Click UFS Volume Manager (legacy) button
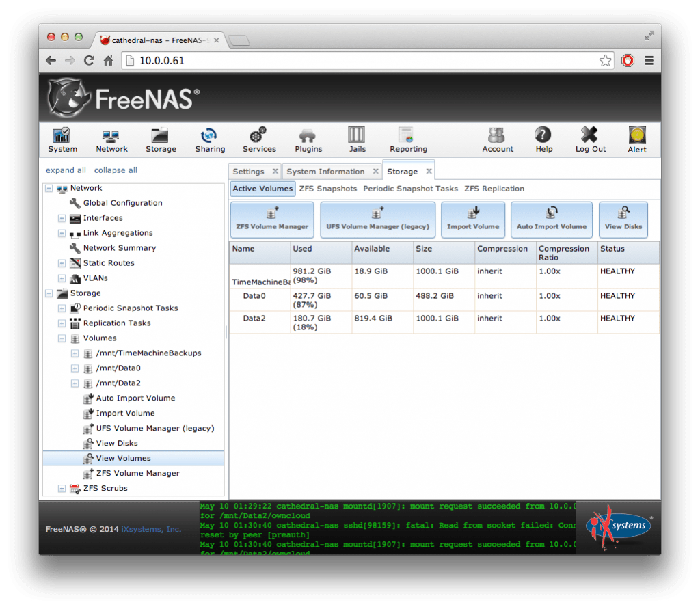The image size is (700, 609). point(377,219)
